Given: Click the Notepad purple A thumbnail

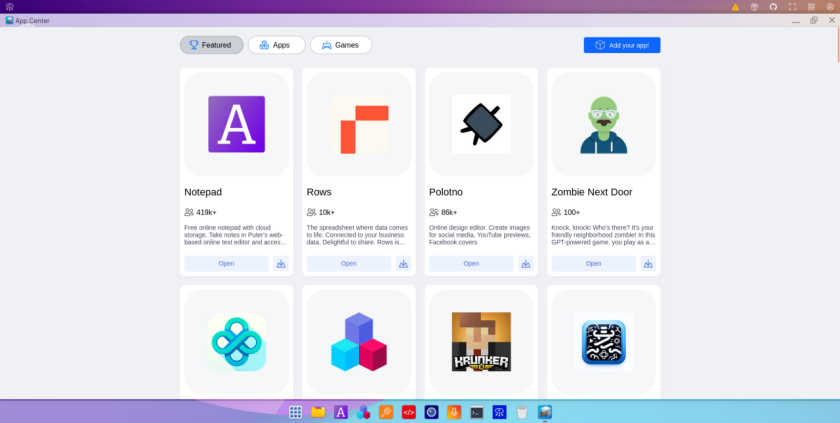Looking at the screenshot, I should [x=236, y=124].
